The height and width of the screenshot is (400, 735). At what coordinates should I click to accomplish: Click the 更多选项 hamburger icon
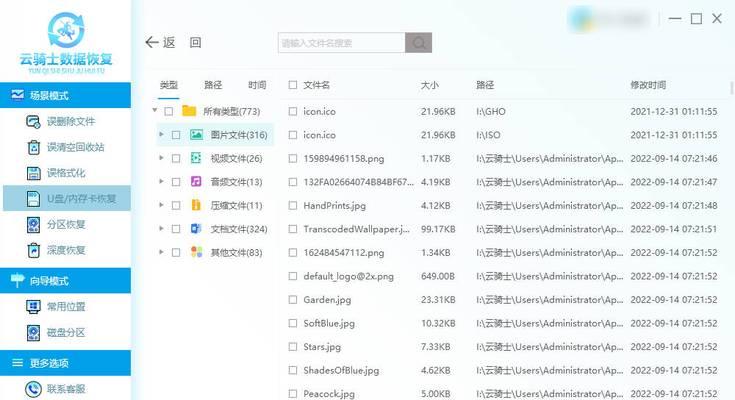17,363
